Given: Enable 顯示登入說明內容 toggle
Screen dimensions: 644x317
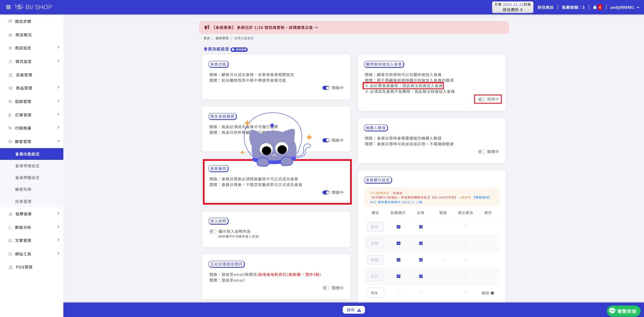Looking at the screenshot, I should (x=213, y=232).
